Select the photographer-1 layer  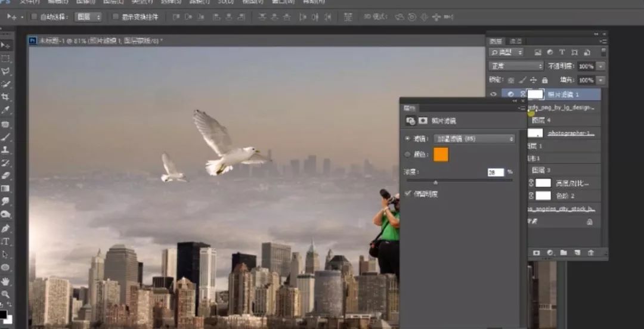[x=564, y=133]
